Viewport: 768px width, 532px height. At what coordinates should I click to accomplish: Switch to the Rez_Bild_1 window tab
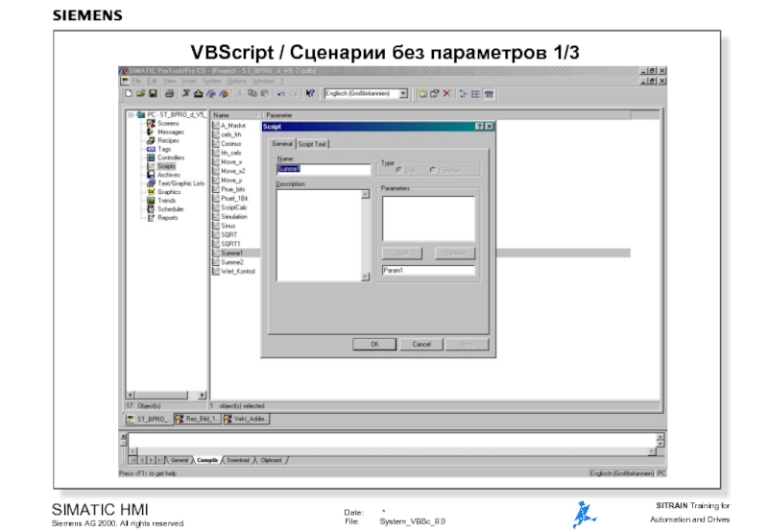click(199, 419)
